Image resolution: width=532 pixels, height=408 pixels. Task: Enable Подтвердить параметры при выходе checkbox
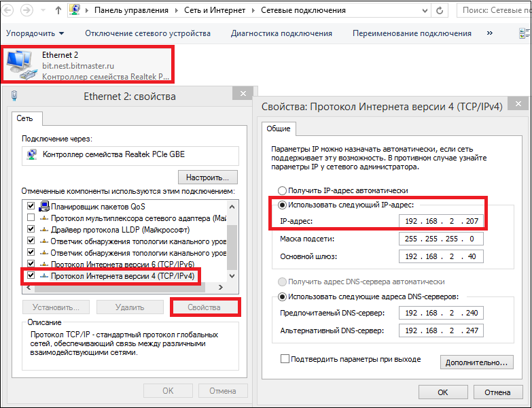coord(285,359)
